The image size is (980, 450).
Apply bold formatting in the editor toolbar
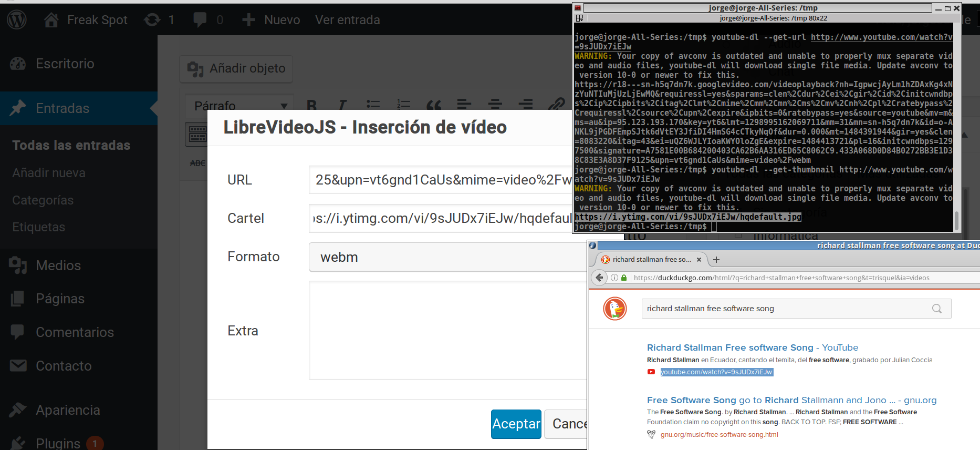click(x=311, y=105)
